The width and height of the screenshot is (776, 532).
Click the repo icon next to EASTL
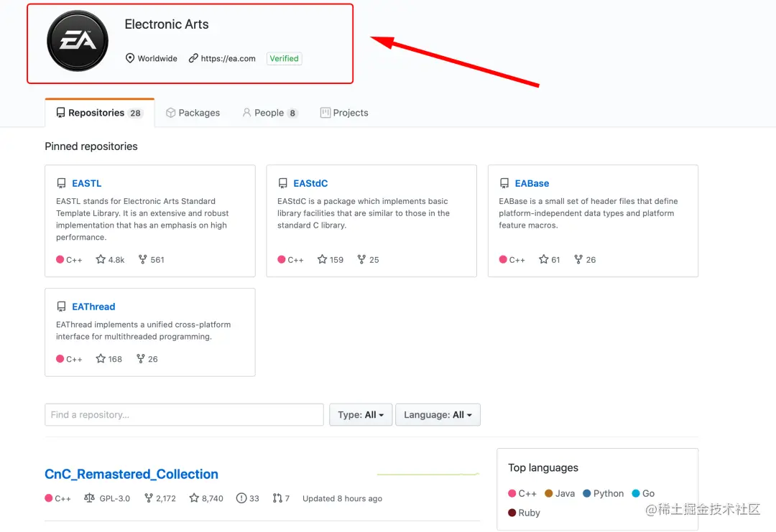tap(61, 183)
